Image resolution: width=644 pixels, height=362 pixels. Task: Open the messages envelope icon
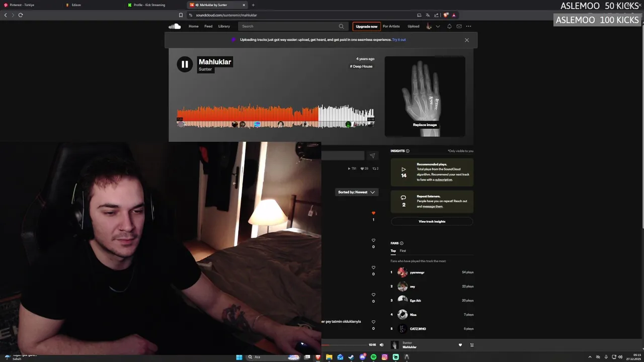coord(459,26)
